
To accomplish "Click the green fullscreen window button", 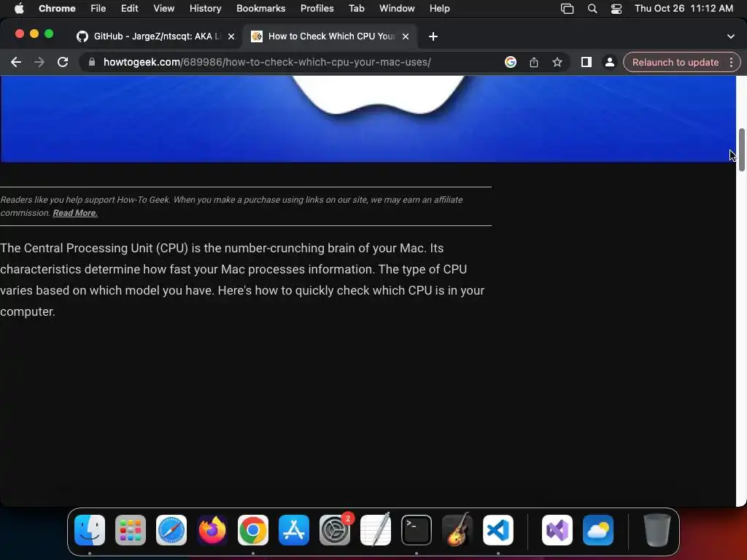I will (x=49, y=34).
